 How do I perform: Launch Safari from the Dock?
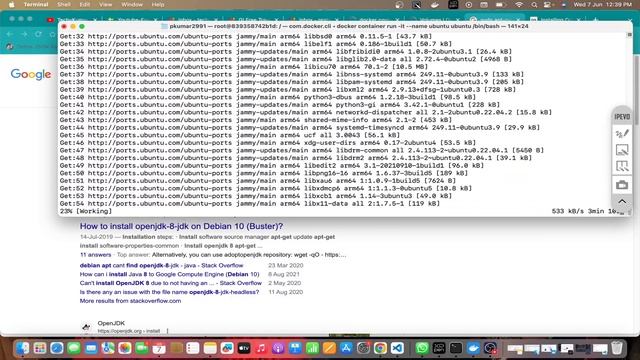[x=57, y=348]
